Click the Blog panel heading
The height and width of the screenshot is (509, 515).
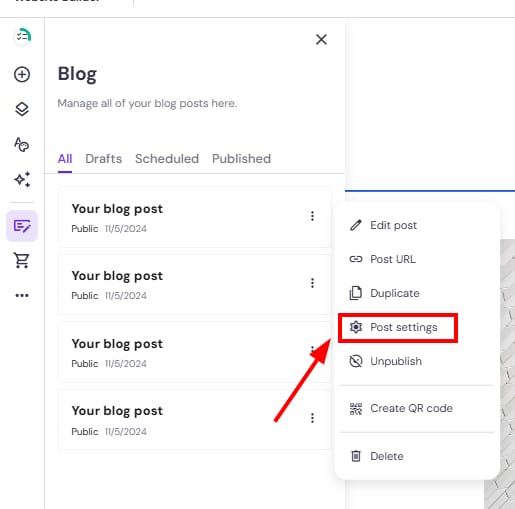(x=77, y=74)
